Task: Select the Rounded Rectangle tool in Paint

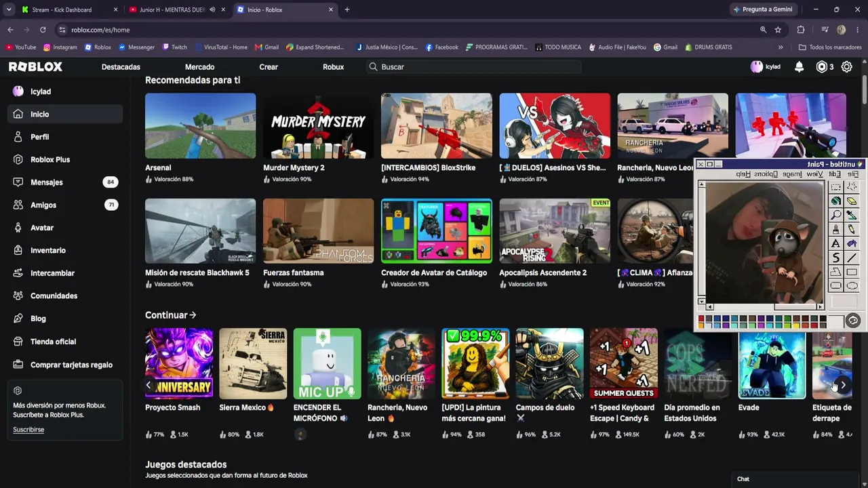Action: tap(836, 286)
